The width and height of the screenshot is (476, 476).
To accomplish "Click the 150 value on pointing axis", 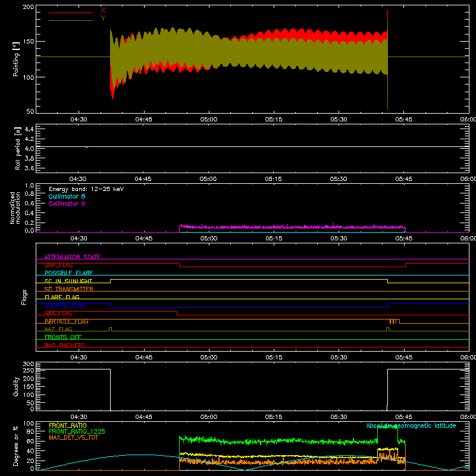I will [28, 42].
